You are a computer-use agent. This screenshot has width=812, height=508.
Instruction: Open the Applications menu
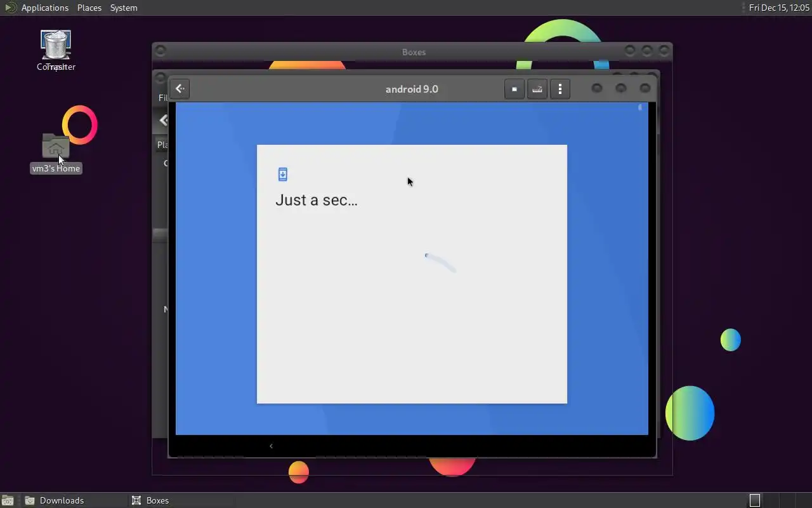click(x=44, y=8)
